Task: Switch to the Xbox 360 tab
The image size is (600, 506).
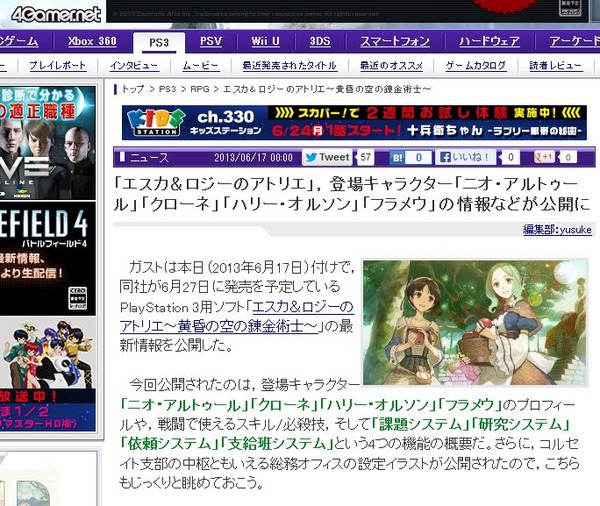Action: 92,41
